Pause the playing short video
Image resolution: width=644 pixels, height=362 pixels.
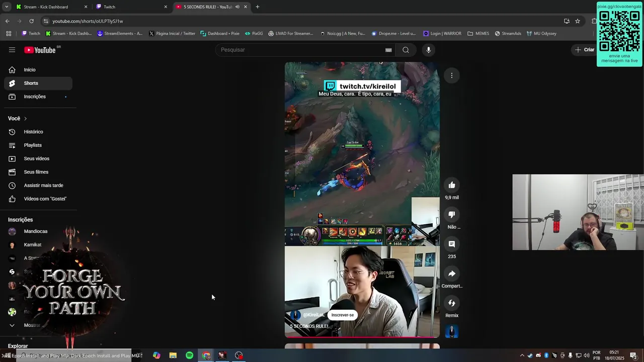pos(362,200)
